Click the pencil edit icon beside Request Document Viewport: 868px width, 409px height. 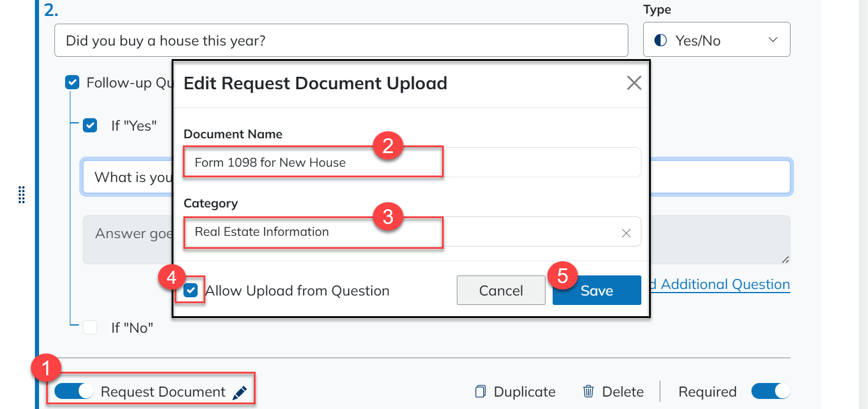tap(239, 392)
